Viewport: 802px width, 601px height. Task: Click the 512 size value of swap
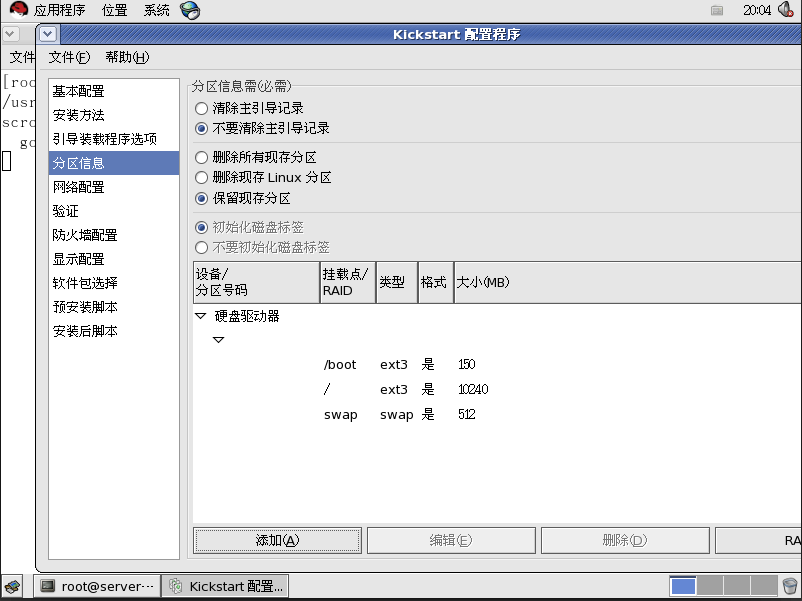tap(466, 415)
